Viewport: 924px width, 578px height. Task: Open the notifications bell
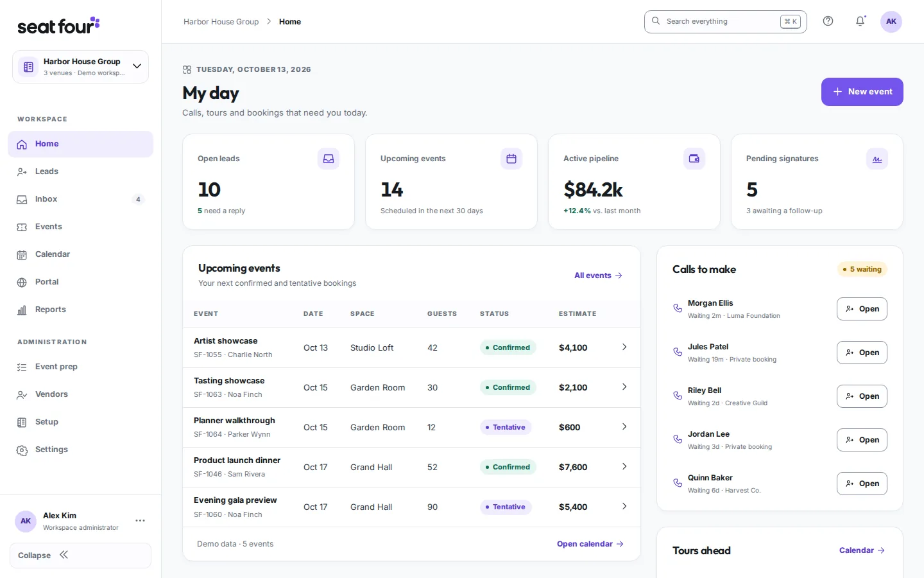(860, 21)
